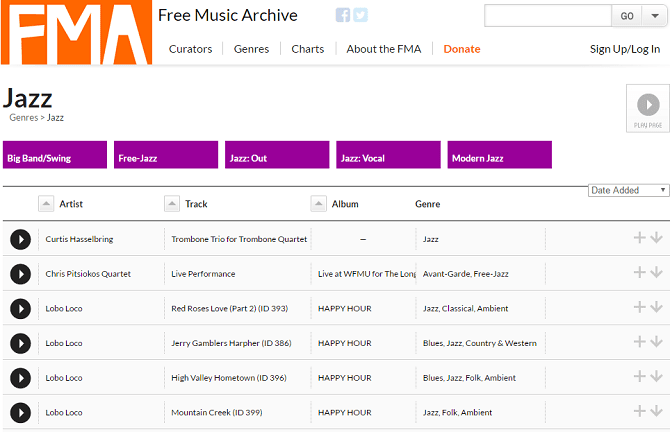Open the Genres menu
This screenshot has width=670, height=432.
point(251,49)
